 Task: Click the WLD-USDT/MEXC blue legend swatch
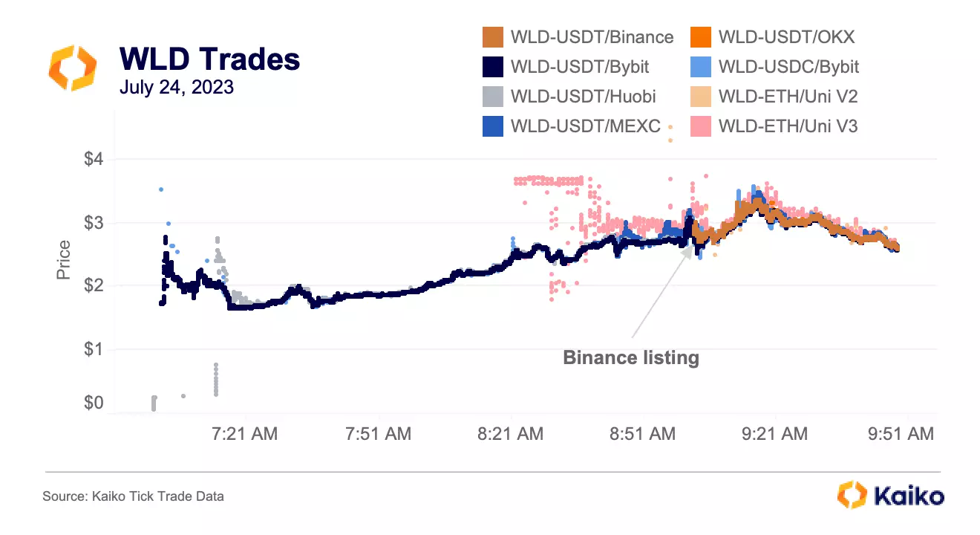click(493, 126)
